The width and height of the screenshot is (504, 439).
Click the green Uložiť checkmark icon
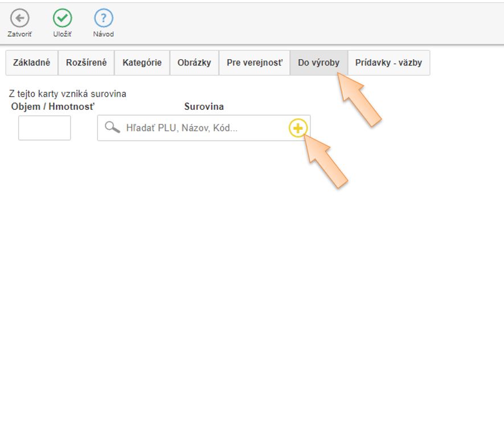(62, 19)
